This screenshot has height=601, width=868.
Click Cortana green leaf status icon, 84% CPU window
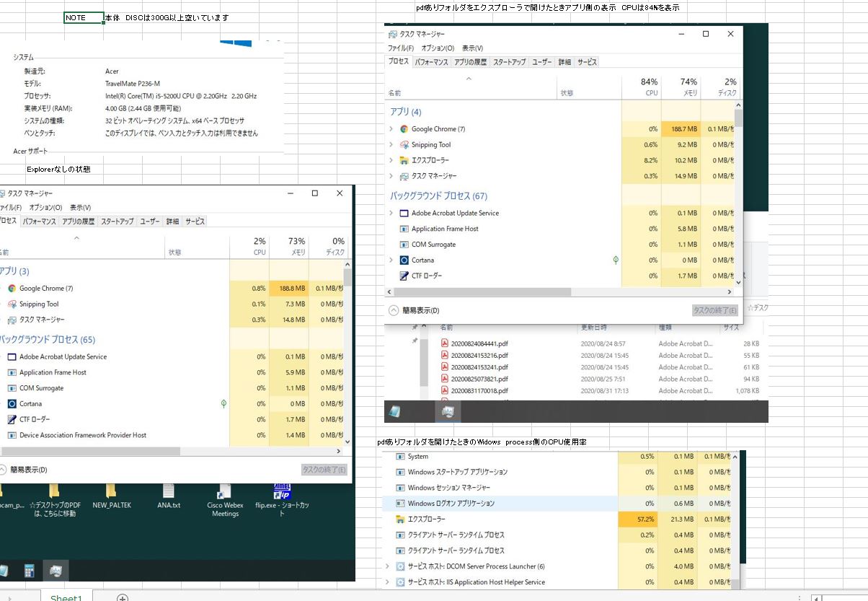tap(615, 260)
